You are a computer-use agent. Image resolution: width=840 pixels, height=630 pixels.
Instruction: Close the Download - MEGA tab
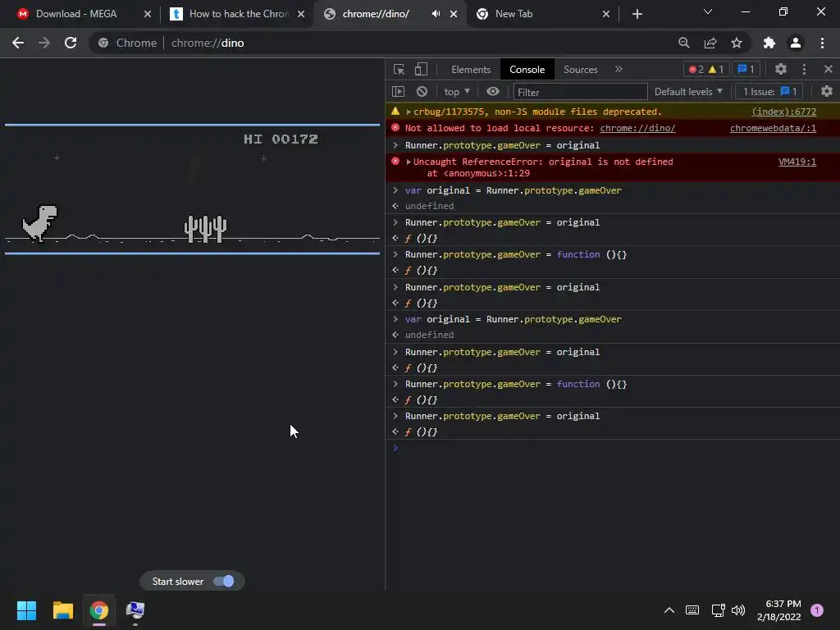click(x=148, y=14)
